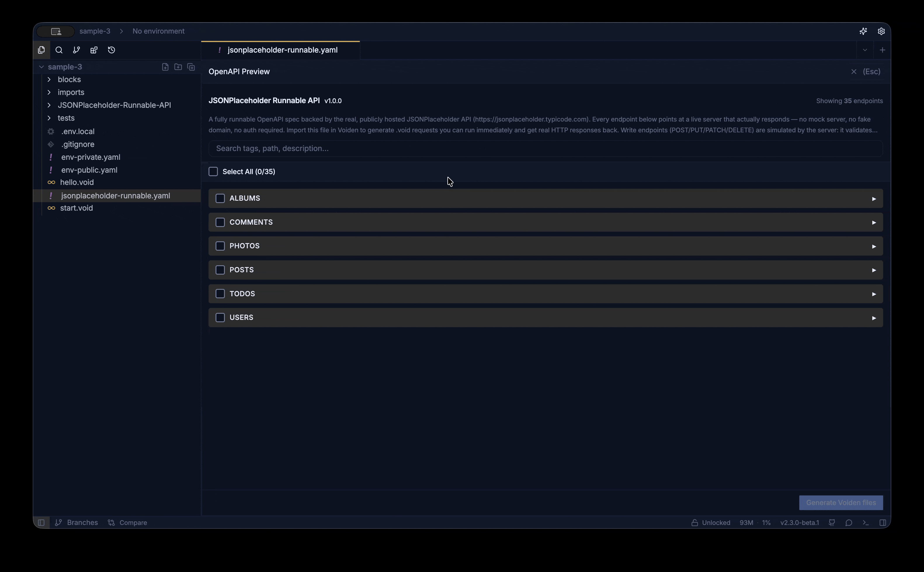Viewport: 924px width, 572px height.
Task: Check the POSTS checkbox
Action: pyautogui.click(x=220, y=270)
